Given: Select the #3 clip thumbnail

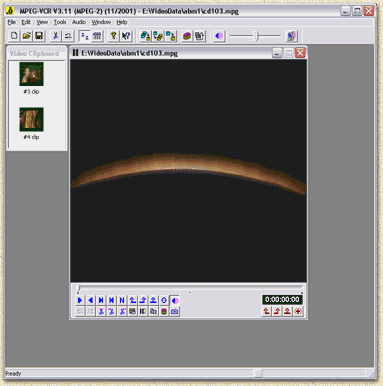Looking at the screenshot, I should pos(31,74).
